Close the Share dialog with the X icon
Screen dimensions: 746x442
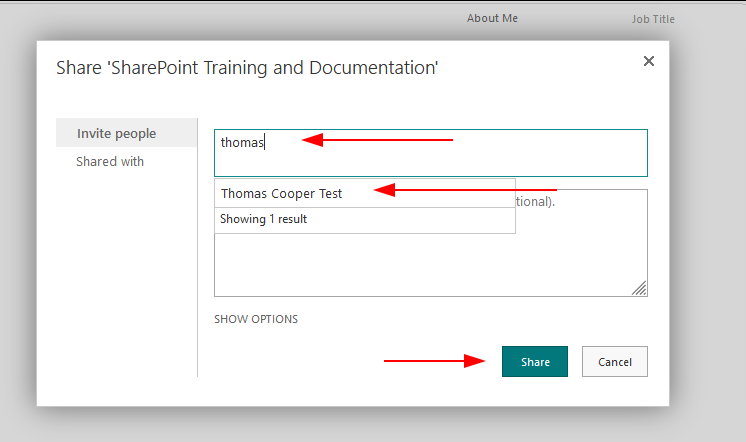pos(648,61)
